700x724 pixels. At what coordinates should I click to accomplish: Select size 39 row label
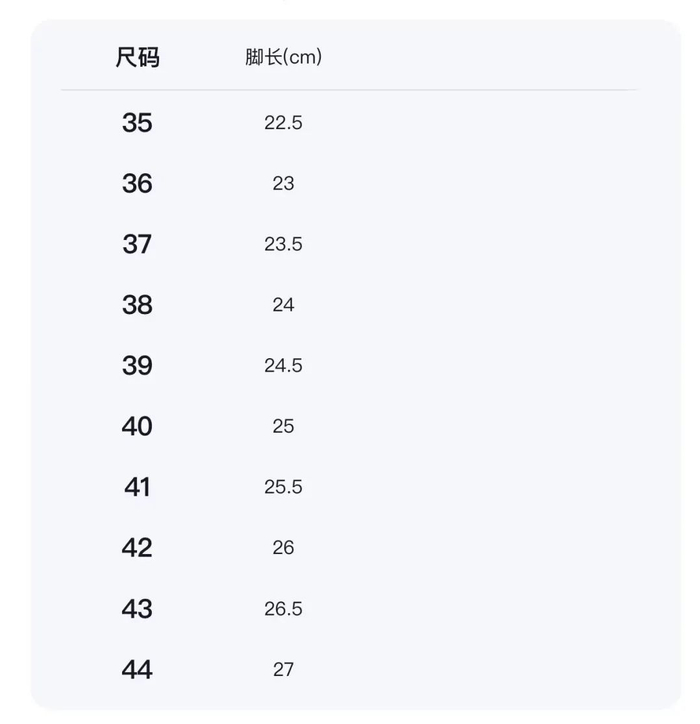click(x=137, y=366)
